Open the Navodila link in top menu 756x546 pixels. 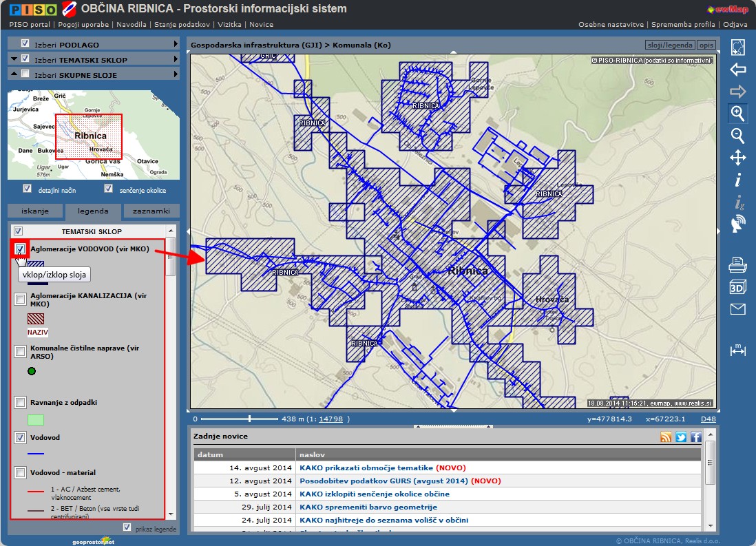(132, 24)
